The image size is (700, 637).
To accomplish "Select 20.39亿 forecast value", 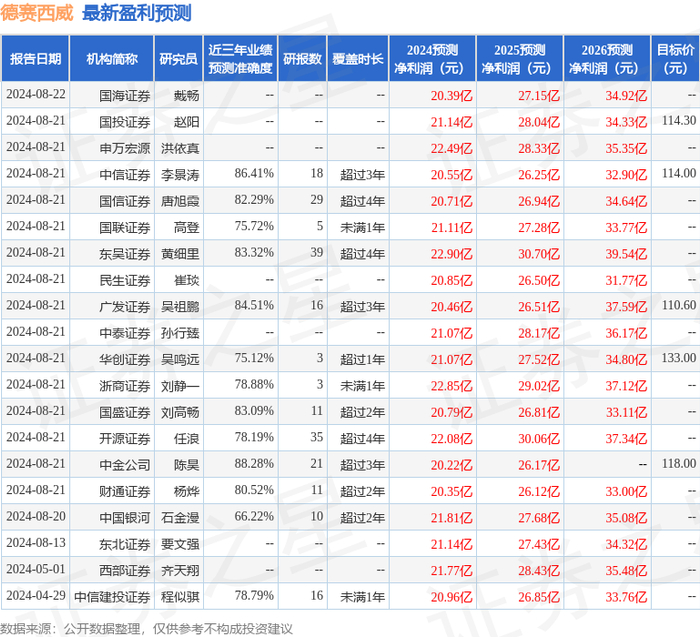I will click(451, 96).
